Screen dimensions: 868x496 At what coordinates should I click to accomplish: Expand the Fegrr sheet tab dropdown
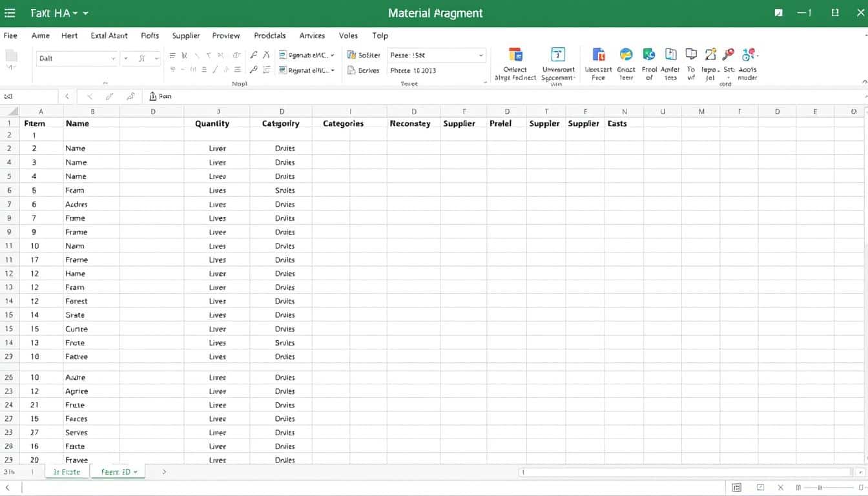pos(136,472)
